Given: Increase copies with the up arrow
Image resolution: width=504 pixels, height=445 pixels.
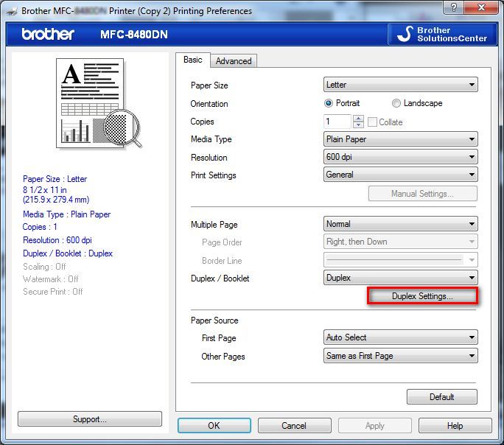Looking at the screenshot, I should 358,119.
